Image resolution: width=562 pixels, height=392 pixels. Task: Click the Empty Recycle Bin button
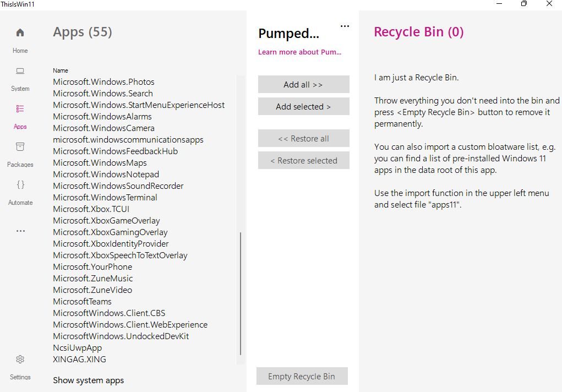(302, 377)
